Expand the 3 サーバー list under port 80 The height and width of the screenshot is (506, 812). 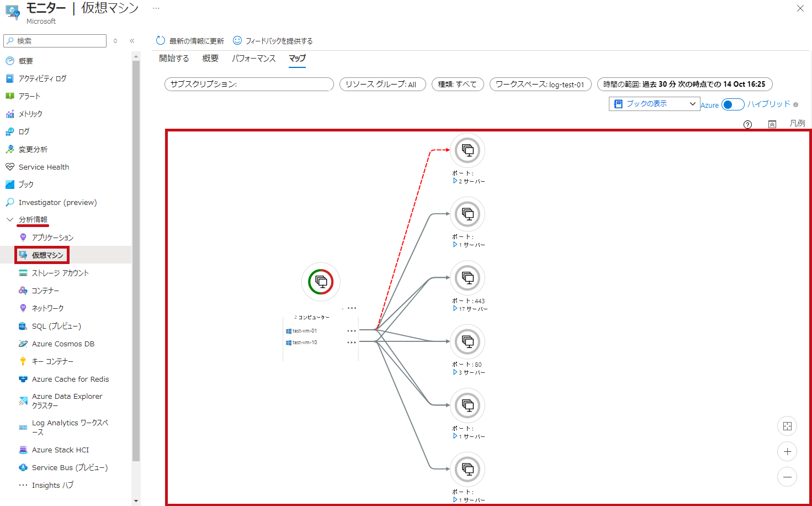coord(455,372)
